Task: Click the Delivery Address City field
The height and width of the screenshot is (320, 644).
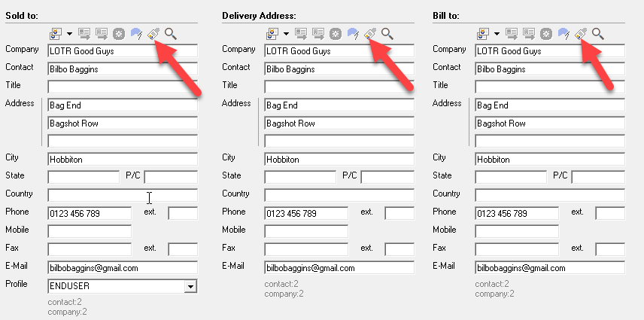Action: (x=339, y=160)
